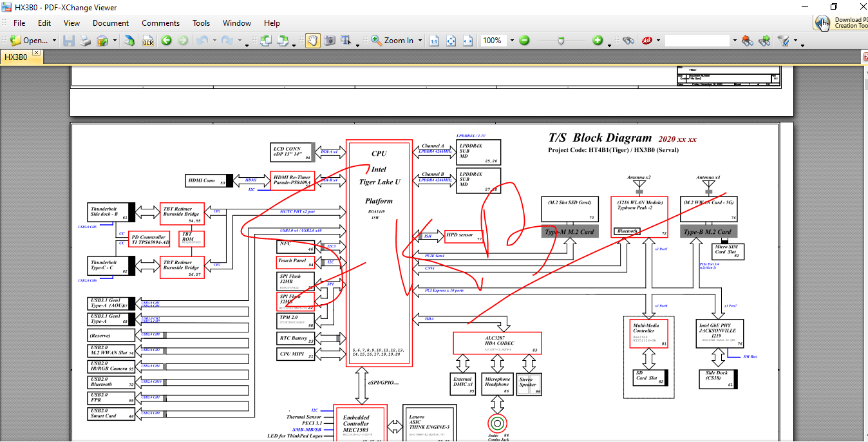Open the Help menu
Viewport: 868px width, 442px height.
point(272,23)
